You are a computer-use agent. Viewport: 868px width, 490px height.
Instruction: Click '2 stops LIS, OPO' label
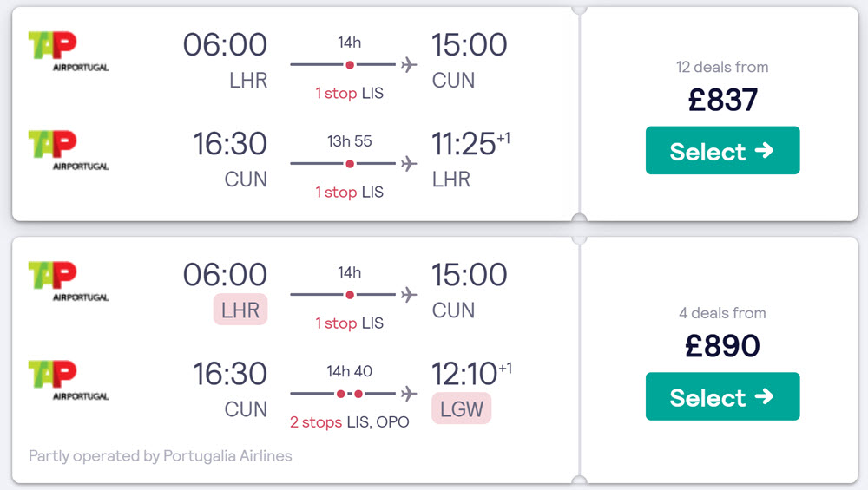pos(349,422)
